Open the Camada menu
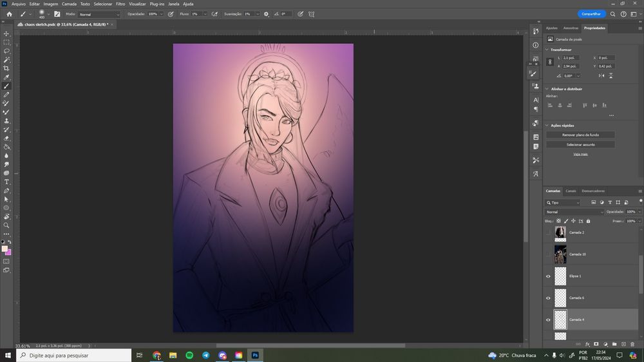Image resolution: width=644 pixels, height=362 pixels. 69,4
